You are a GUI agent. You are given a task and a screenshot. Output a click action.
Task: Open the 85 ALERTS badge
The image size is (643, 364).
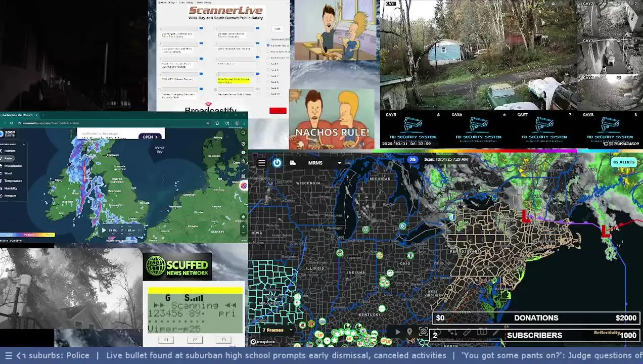point(623,162)
